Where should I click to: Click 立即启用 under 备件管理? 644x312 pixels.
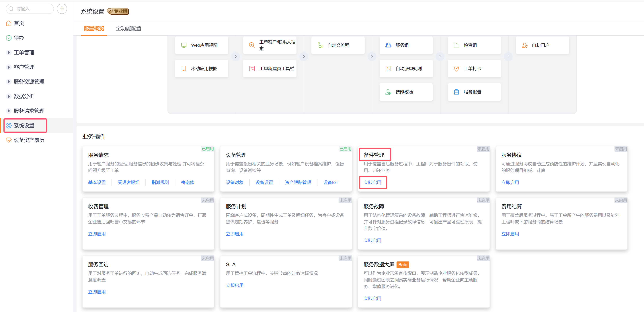pyautogui.click(x=372, y=182)
